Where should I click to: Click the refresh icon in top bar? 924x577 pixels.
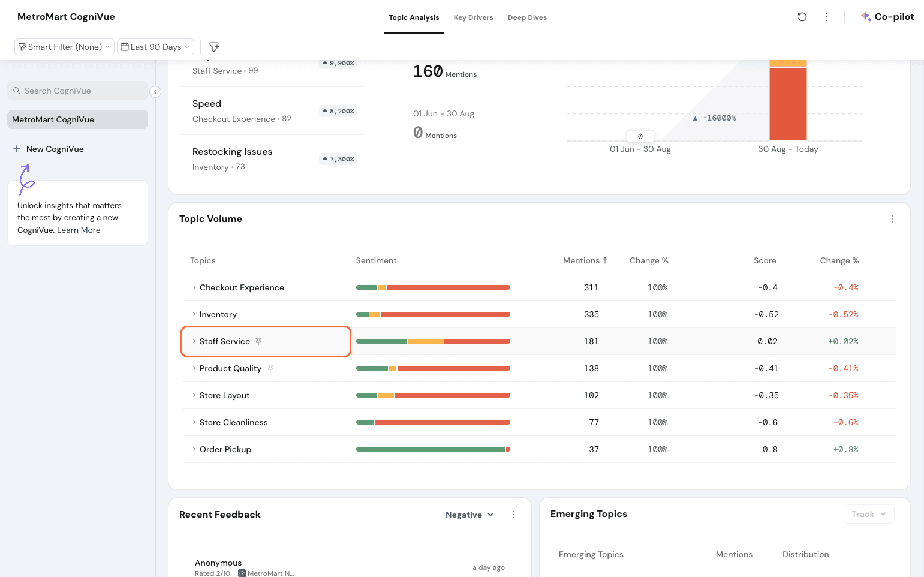coord(802,17)
